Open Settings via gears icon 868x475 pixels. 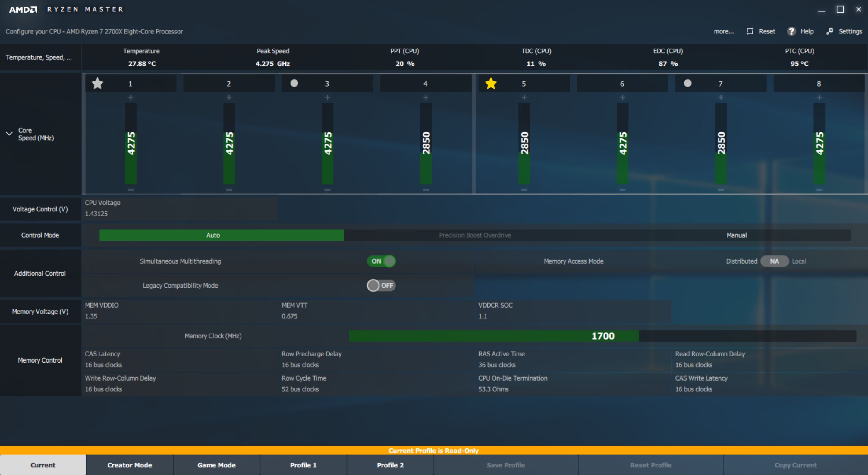830,31
